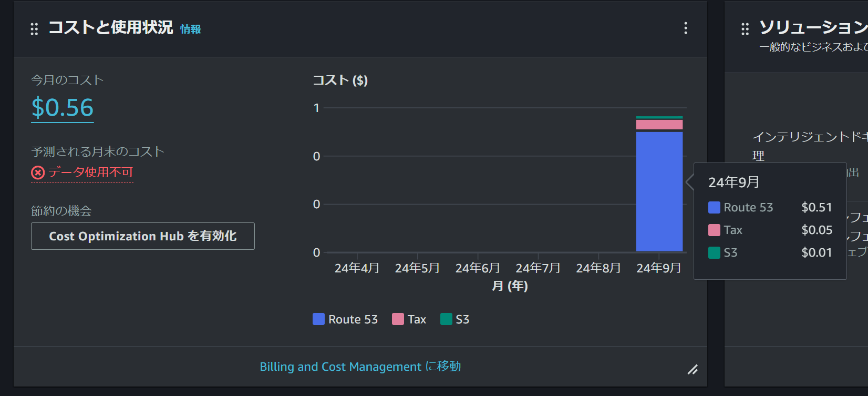Click the データ使用不可 forecast status text

[90, 172]
